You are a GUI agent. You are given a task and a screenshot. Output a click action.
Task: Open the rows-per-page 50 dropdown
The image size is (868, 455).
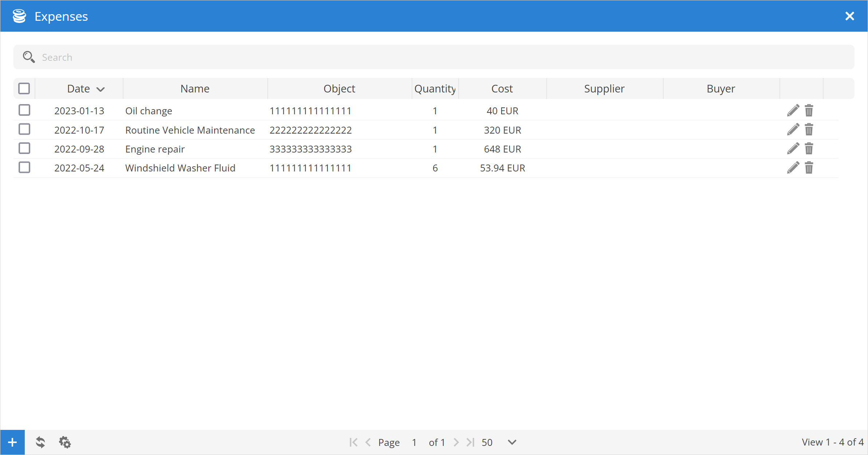tap(512, 442)
